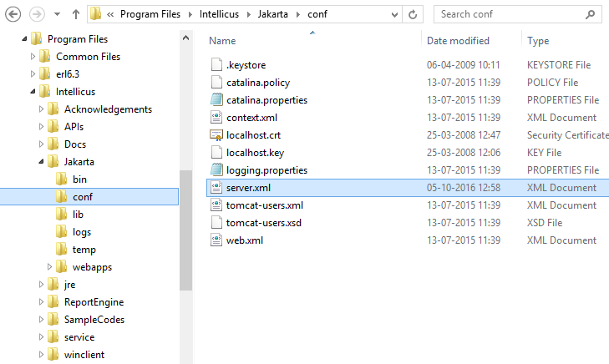Viewport: 609px width, 364px height.
Task: Sort files by Name column header
Action: point(222,41)
